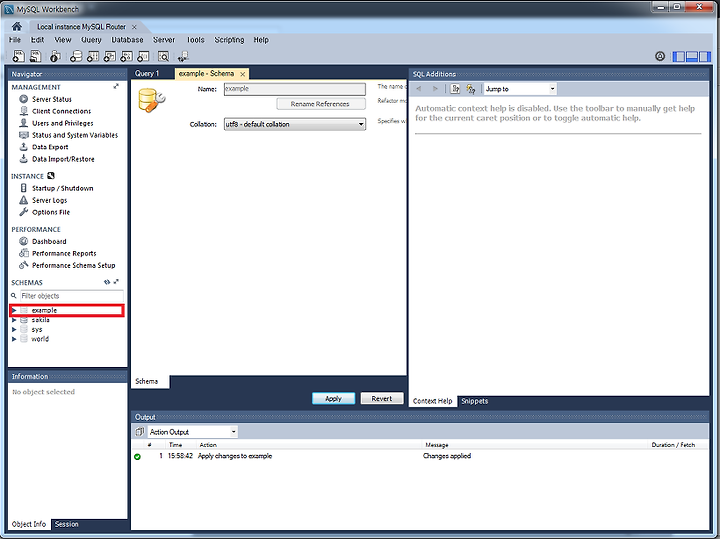Open the Home screen tab icon
Screen dimensions: 720x539
point(17,26)
